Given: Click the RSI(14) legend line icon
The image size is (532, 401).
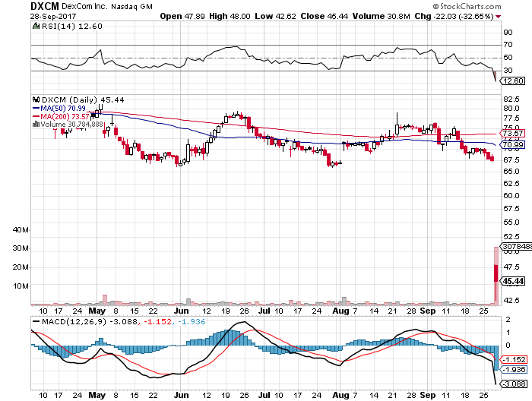Looking at the screenshot, I should (35, 26).
